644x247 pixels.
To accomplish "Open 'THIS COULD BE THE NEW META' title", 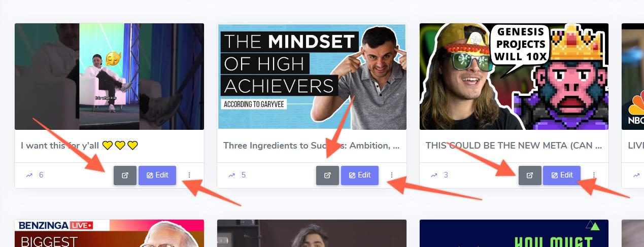I will tap(514, 146).
